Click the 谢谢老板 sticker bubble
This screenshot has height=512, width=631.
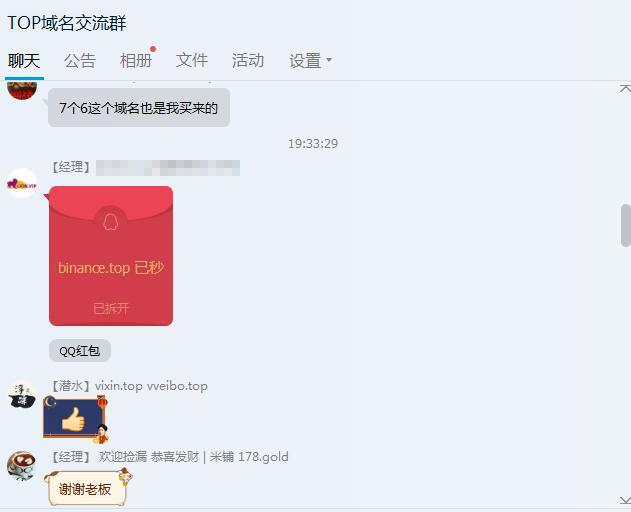(88, 488)
